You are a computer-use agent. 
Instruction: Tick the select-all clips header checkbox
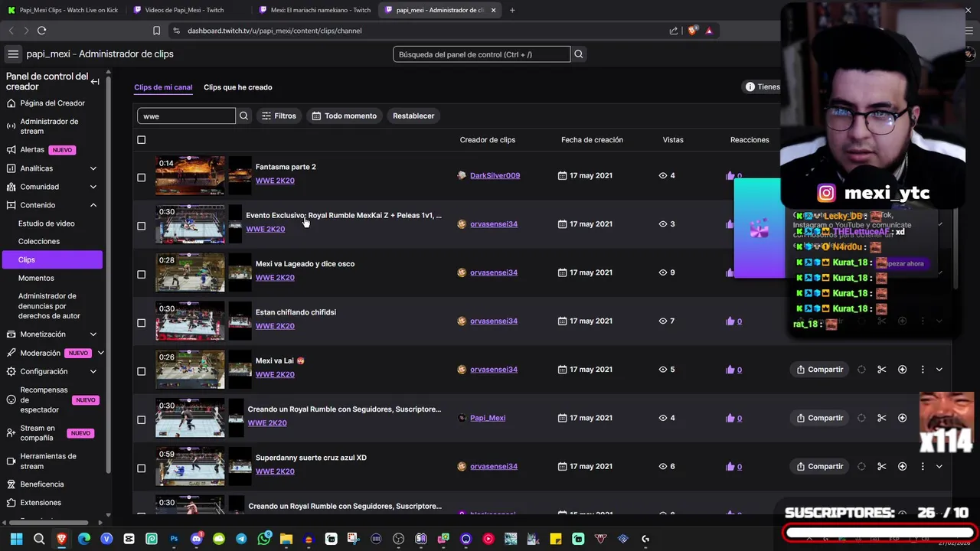(x=141, y=140)
